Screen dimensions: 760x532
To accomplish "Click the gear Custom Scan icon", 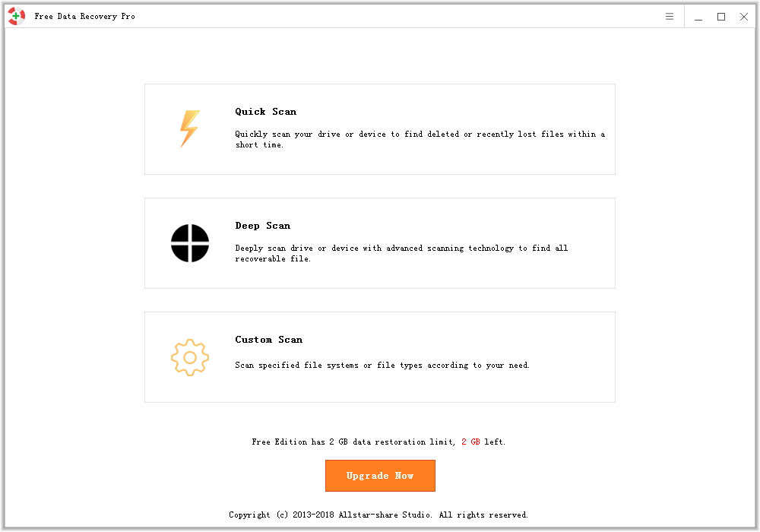I will click(189, 357).
